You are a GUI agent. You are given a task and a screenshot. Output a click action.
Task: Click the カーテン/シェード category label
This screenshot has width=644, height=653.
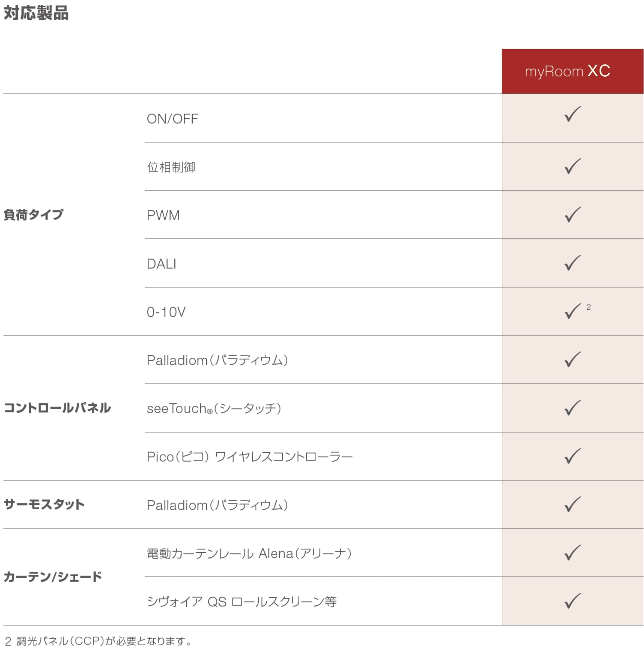[53, 577]
